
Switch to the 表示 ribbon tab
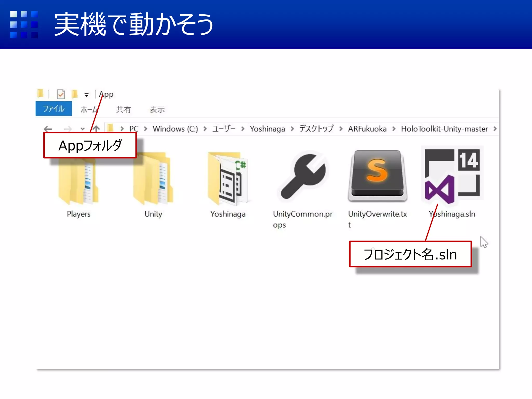coord(157,109)
